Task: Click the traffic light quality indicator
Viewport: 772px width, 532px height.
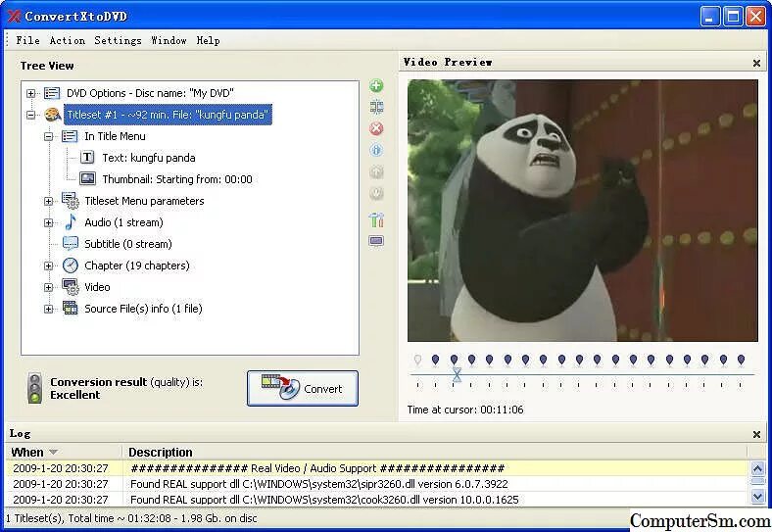Action: pos(34,388)
